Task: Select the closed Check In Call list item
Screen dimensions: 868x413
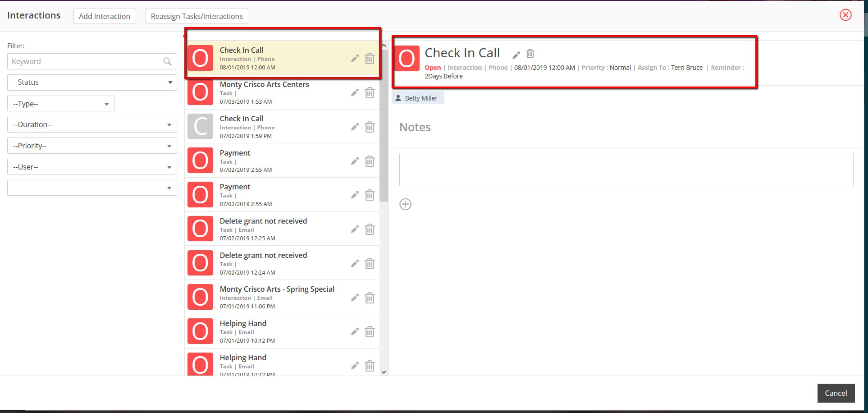Action: tap(283, 127)
